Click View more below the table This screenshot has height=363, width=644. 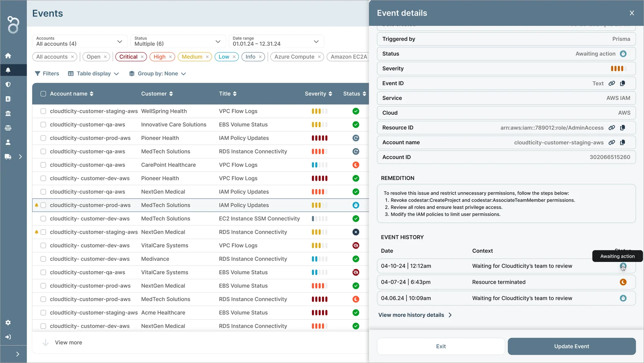point(68,342)
